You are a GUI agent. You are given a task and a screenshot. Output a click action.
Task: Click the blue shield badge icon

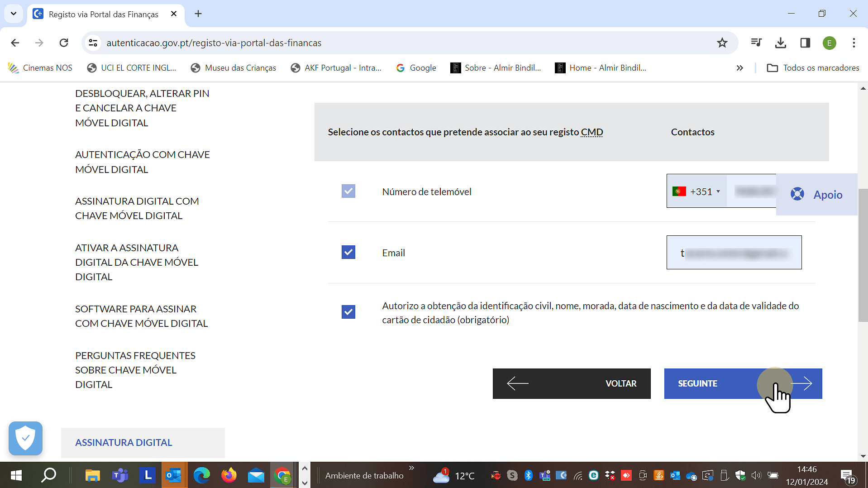tap(25, 438)
